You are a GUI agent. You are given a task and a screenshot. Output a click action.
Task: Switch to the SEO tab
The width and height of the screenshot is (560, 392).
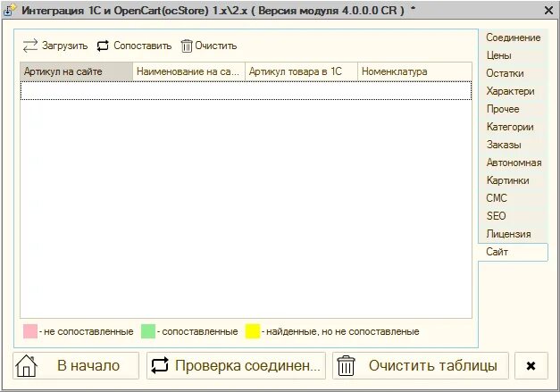tap(513, 216)
